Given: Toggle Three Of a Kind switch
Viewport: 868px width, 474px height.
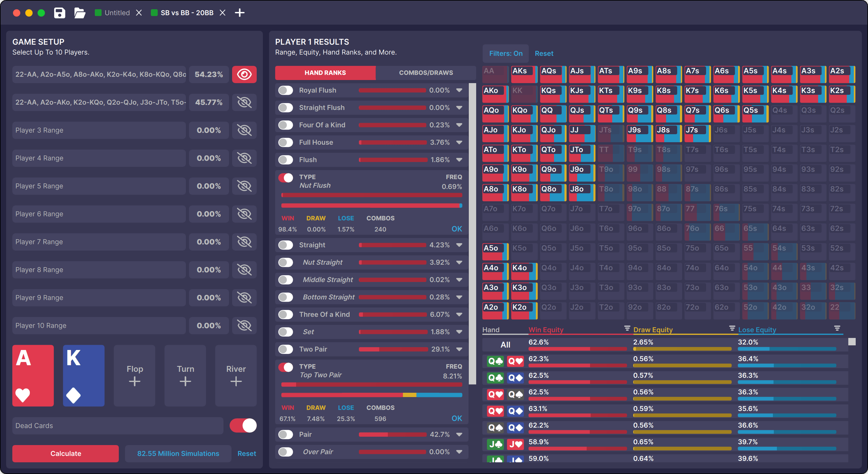Looking at the screenshot, I should pos(286,315).
